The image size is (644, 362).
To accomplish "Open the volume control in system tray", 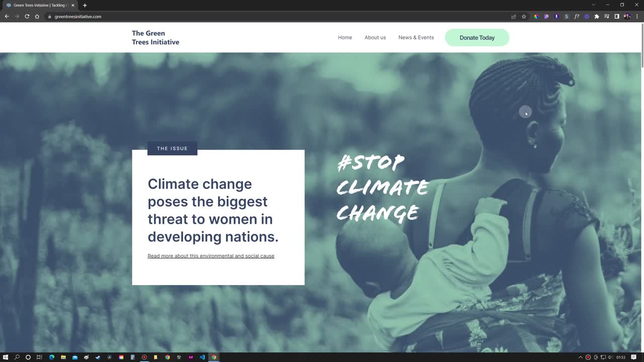I will point(610,357).
